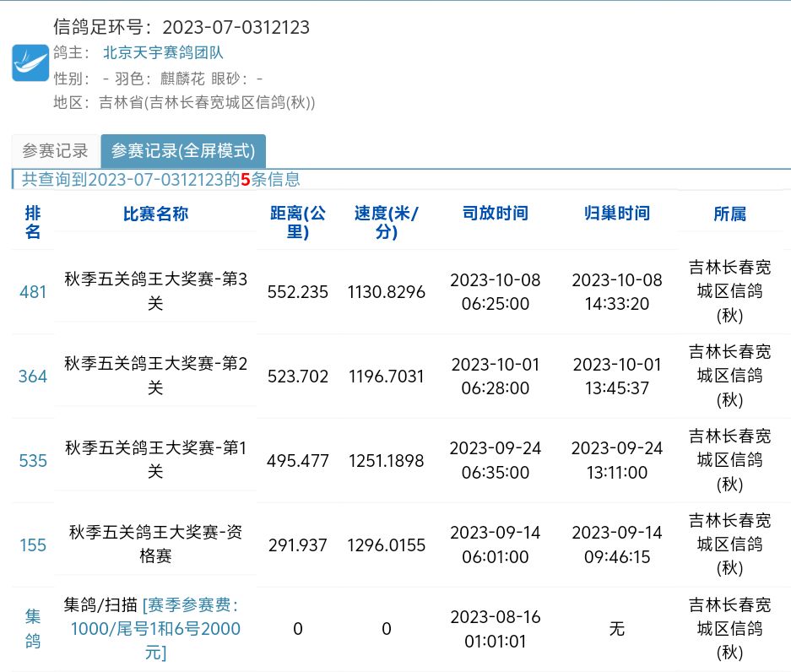Select the 参赛记录(全屏模式) tab

click(183, 151)
